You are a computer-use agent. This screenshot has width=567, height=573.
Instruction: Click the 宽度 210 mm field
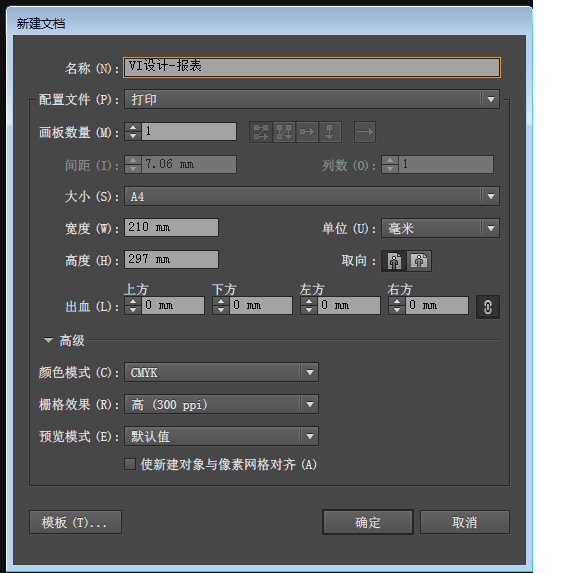171,228
